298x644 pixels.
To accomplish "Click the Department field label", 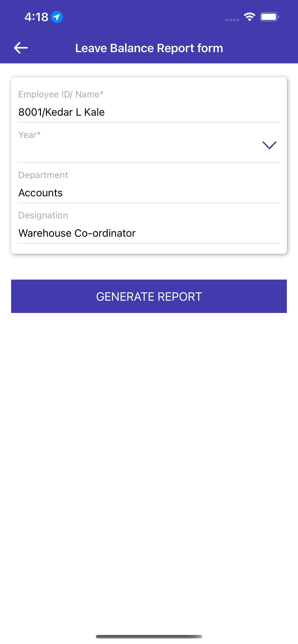I will click(43, 175).
